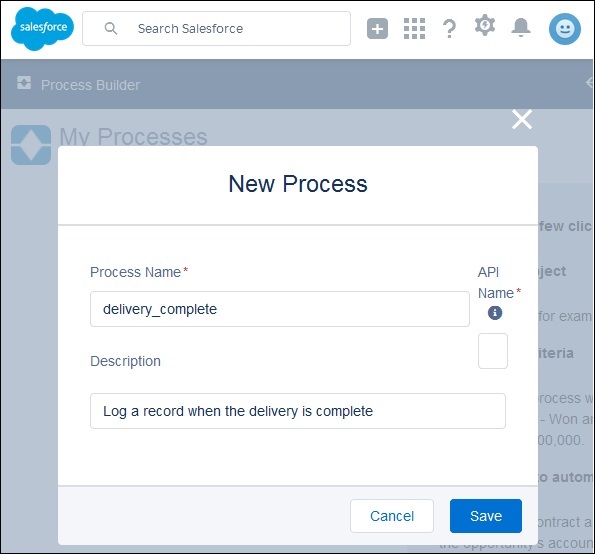Cancel the new process creation
The image size is (595, 554).
pos(392,516)
